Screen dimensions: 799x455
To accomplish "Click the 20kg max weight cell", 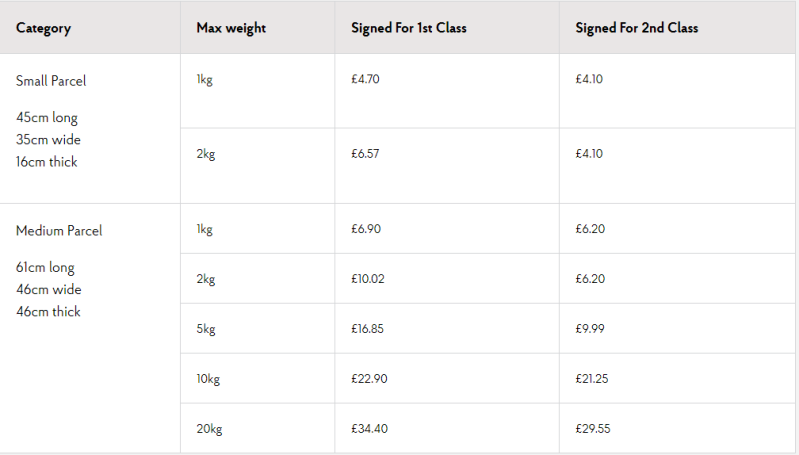I will point(209,428).
